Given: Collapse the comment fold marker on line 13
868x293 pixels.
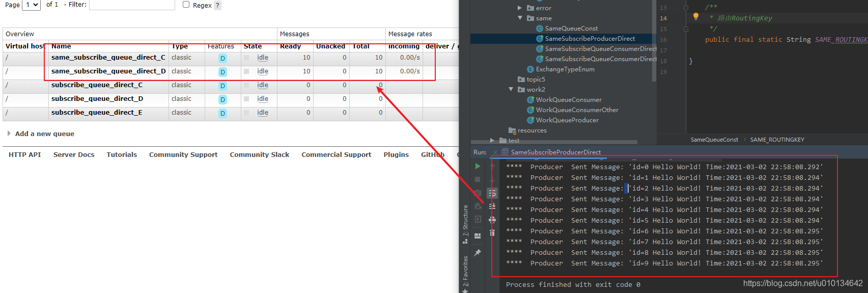Looking at the screenshot, I should pyautogui.click(x=686, y=7).
